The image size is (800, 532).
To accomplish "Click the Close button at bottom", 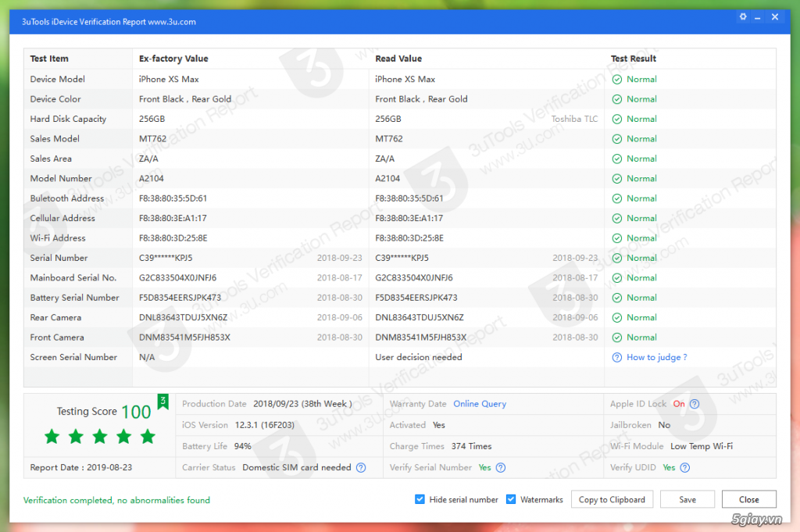I will [x=749, y=499].
